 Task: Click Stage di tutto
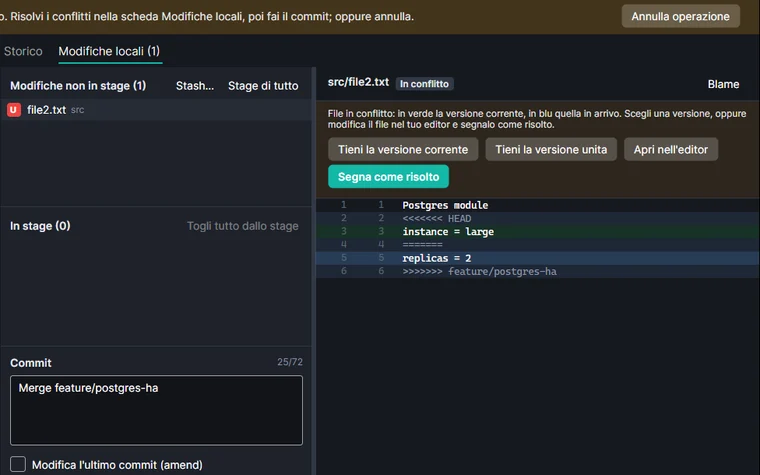[x=263, y=86]
